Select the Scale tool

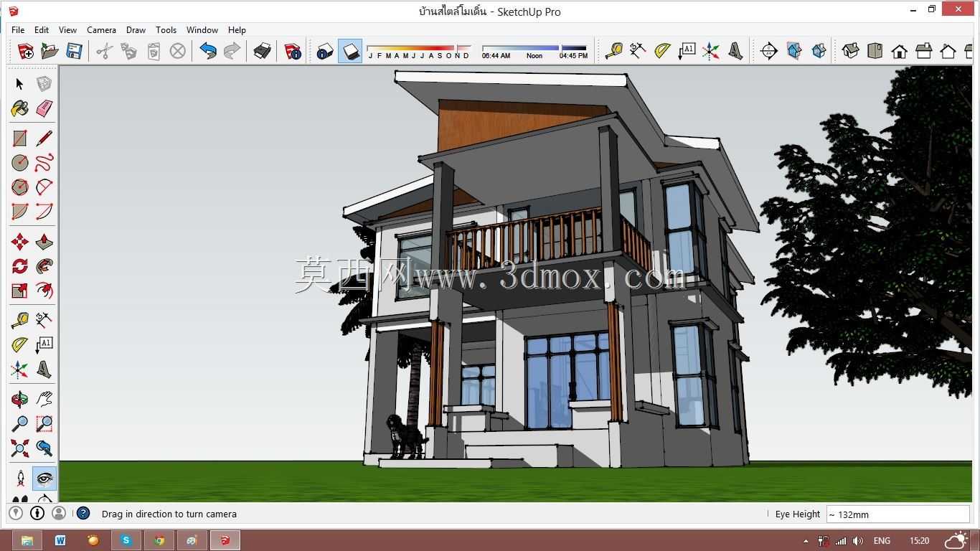[x=19, y=291]
